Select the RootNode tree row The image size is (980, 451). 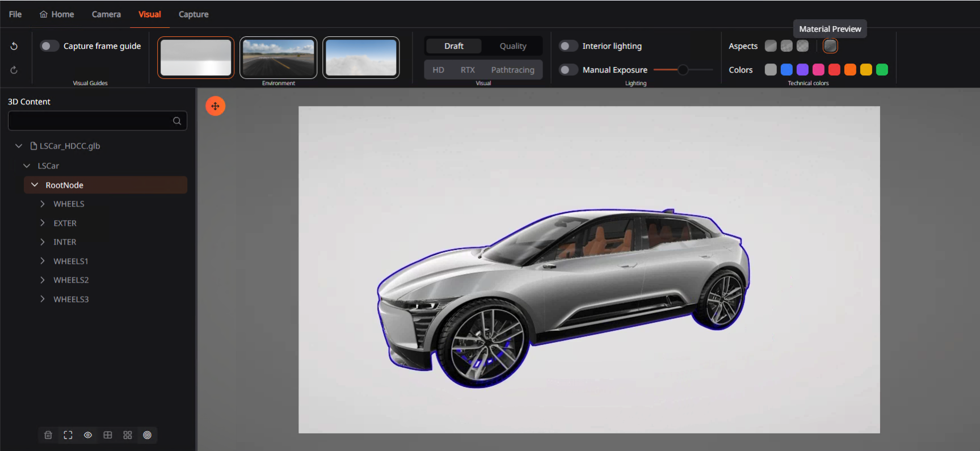[106, 185]
